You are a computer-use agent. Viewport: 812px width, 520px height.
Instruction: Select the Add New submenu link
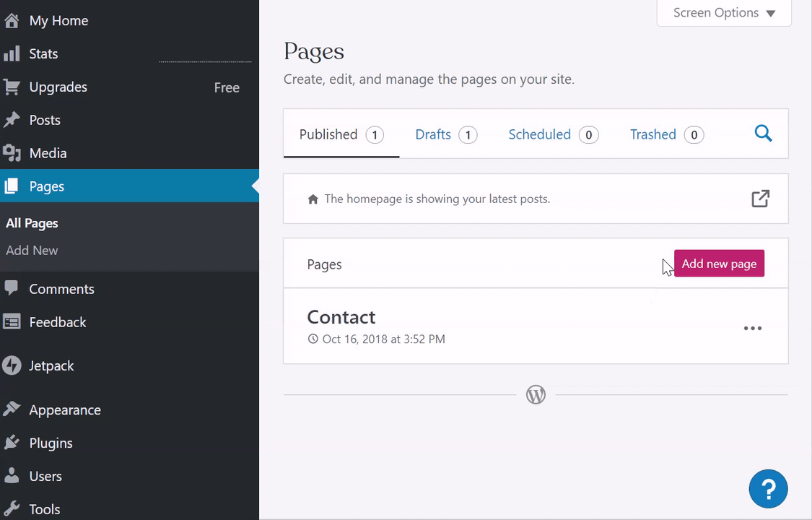(32, 250)
